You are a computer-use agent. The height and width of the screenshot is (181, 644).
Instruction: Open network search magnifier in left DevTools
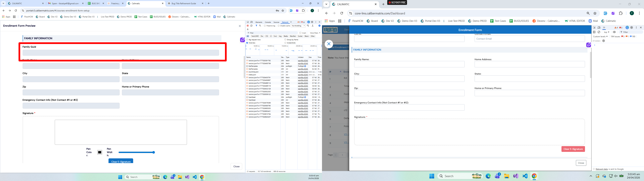tap(260, 26)
